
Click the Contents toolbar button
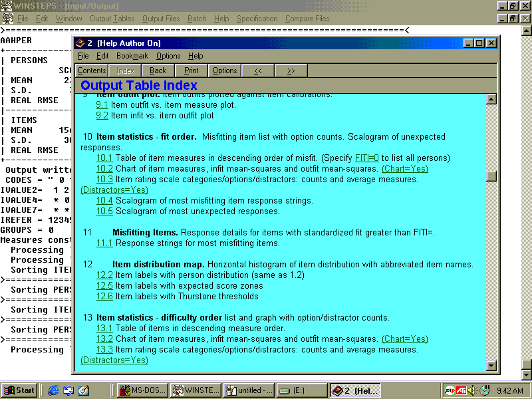[x=92, y=70]
